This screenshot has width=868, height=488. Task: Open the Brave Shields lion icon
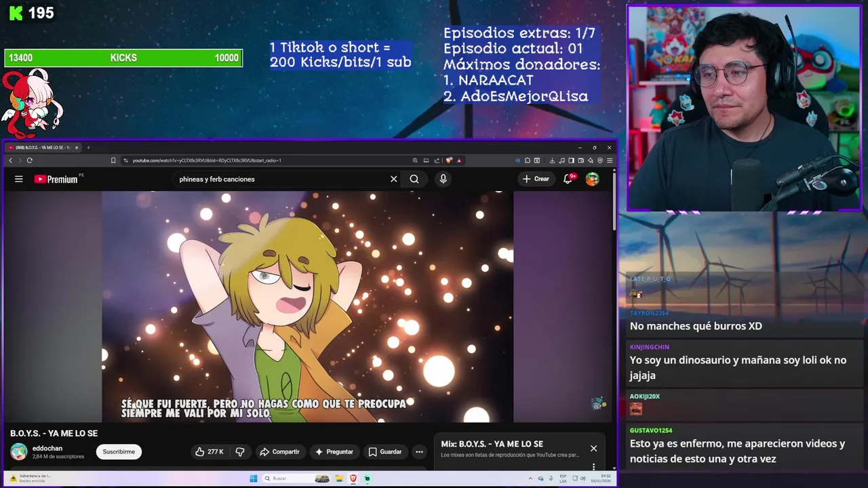point(449,161)
